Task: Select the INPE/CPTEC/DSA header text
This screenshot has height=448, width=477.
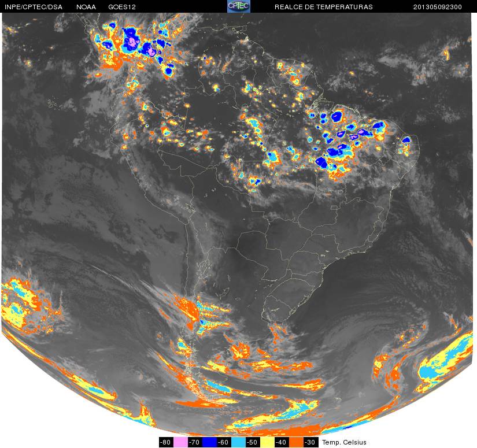Action: point(34,7)
